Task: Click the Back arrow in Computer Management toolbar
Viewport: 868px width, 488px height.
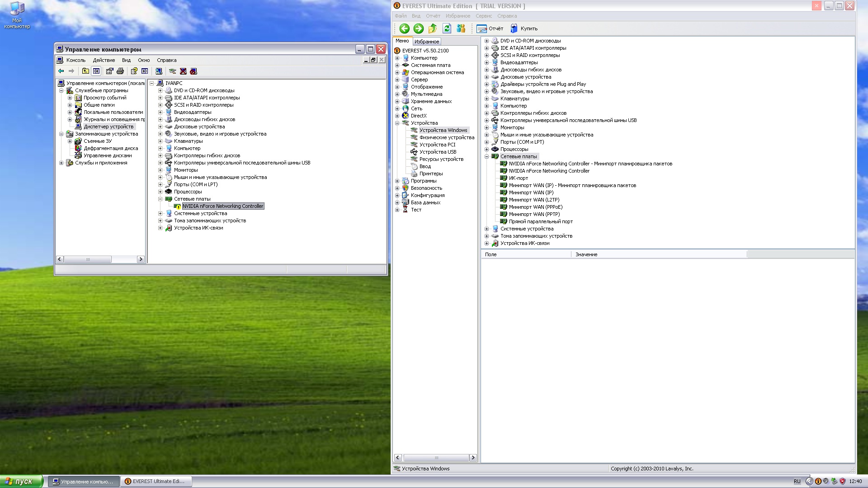Action: tap(61, 71)
